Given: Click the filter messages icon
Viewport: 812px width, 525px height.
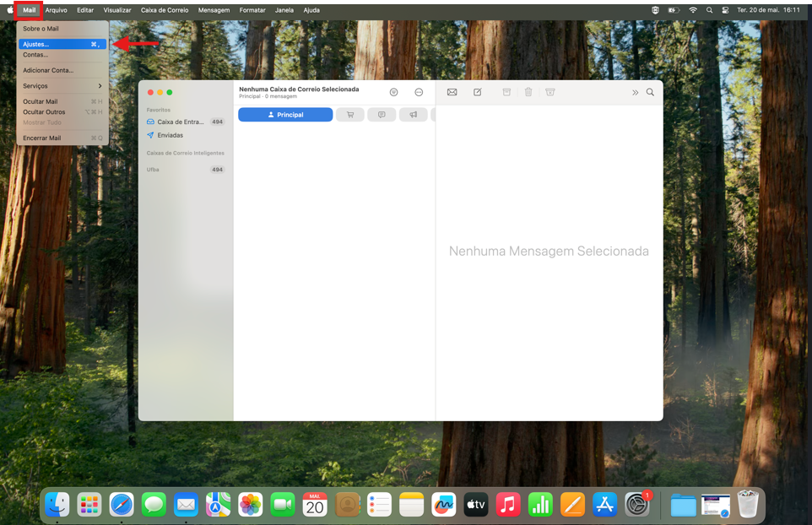Looking at the screenshot, I should click(x=393, y=92).
